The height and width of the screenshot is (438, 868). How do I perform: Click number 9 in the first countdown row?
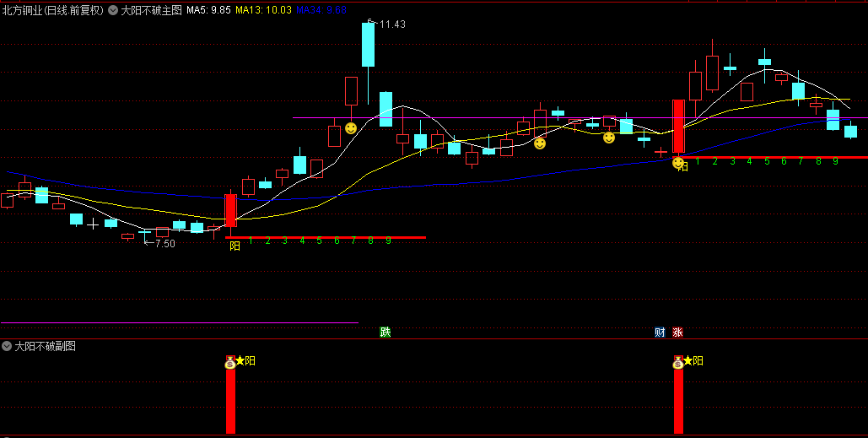(x=388, y=241)
